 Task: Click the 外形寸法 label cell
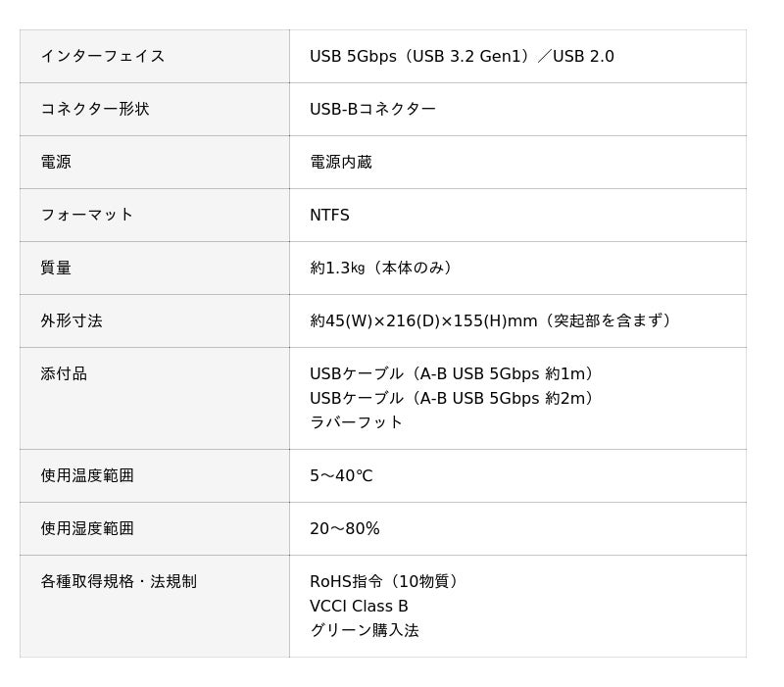click(x=72, y=321)
